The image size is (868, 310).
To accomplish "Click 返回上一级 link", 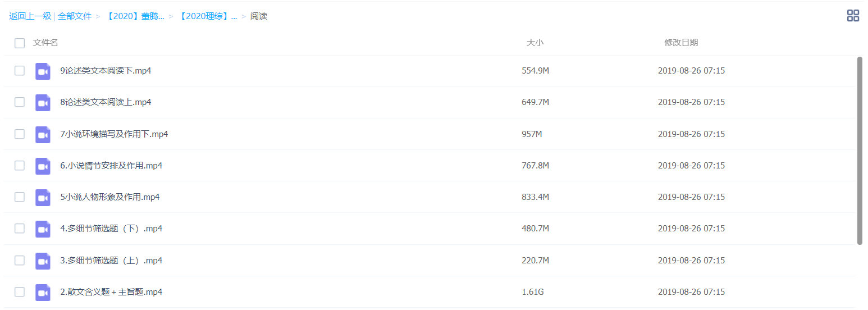I will coord(30,16).
